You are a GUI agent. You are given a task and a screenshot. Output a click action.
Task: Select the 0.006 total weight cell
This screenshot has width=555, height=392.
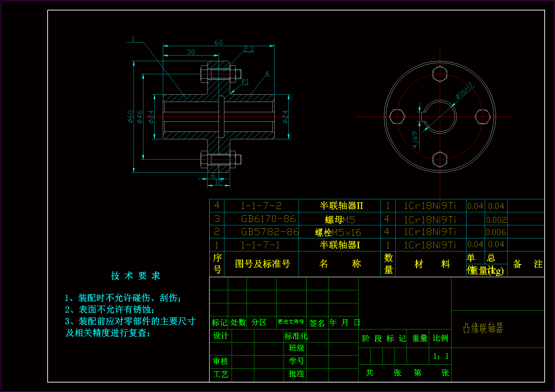496,232
